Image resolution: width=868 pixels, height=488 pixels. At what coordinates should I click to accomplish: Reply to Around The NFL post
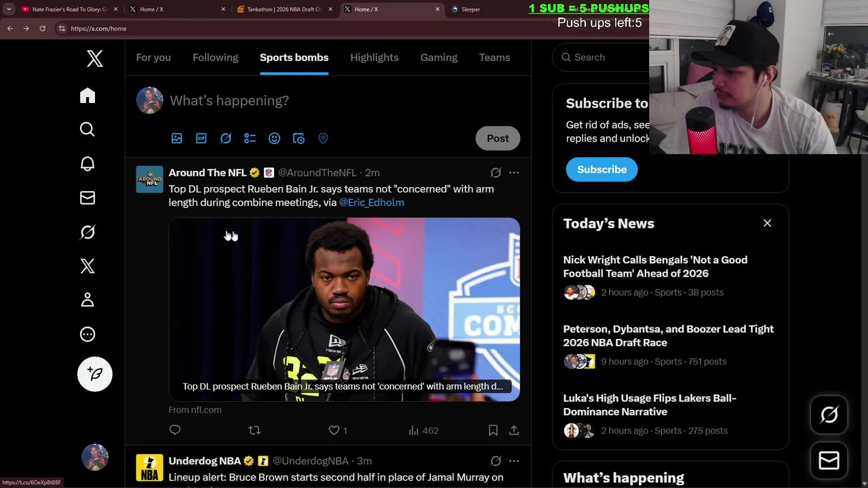[x=175, y=430]
